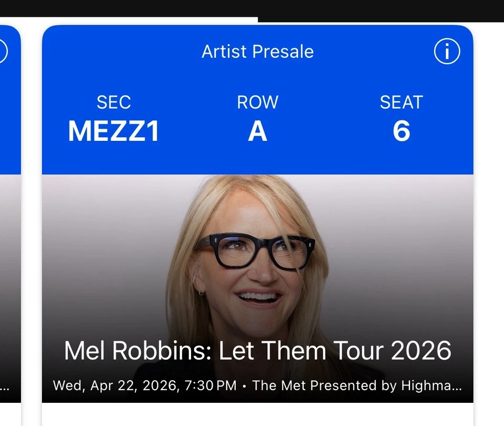The height and width of the screenshot is (426, 504).
Task: Click the SEC label on the ticket
Action: pyautogui.click(x=113, y=102)
